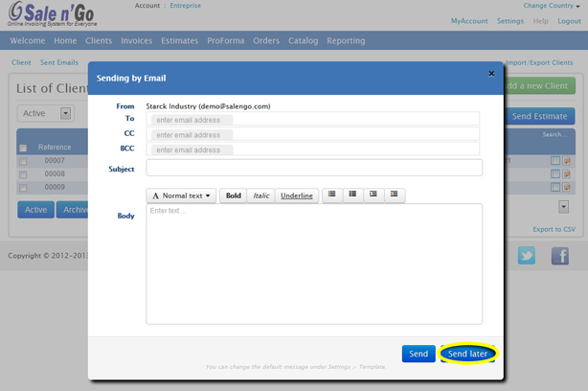Screen dimensions: 588x391
Task: Click the Send later button
Action: tap(467, 354)
